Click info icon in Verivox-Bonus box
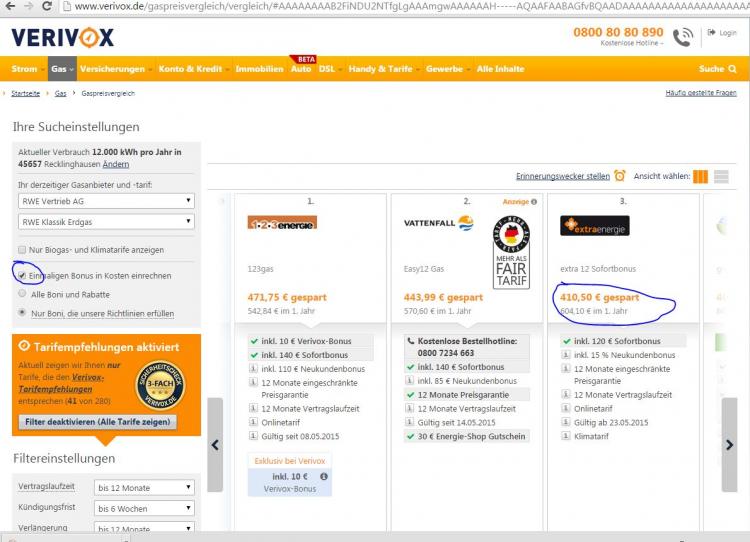 click(324, 476)
